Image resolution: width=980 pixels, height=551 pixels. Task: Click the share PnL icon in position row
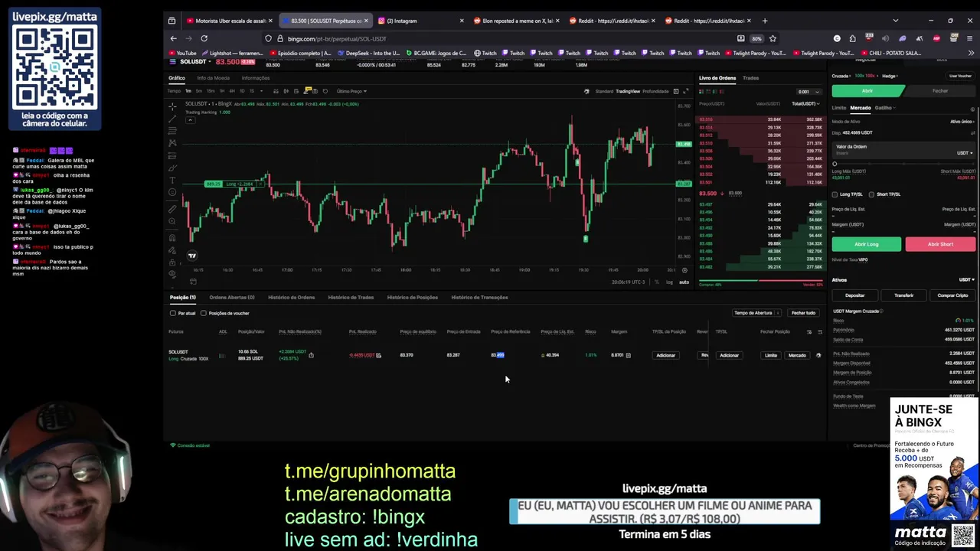pyautogui.click(x=311, y=355)
